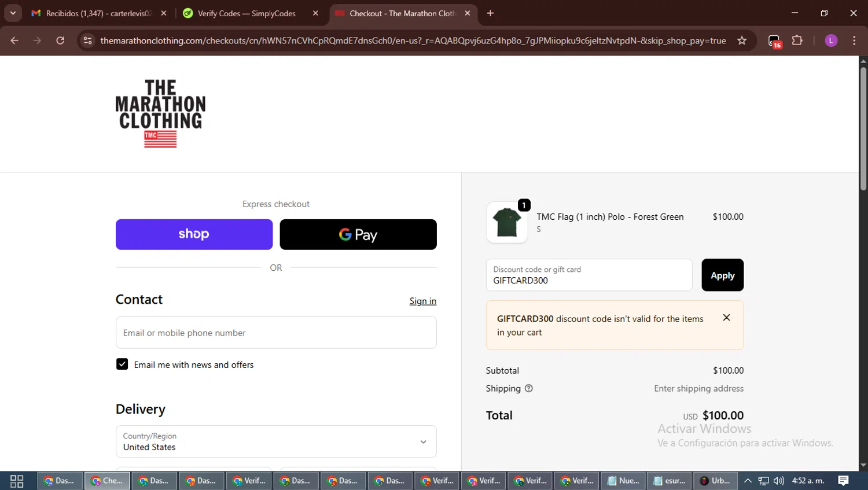Open the tab search dropdown arrow
868x490 pixels.
click(13, 13)
